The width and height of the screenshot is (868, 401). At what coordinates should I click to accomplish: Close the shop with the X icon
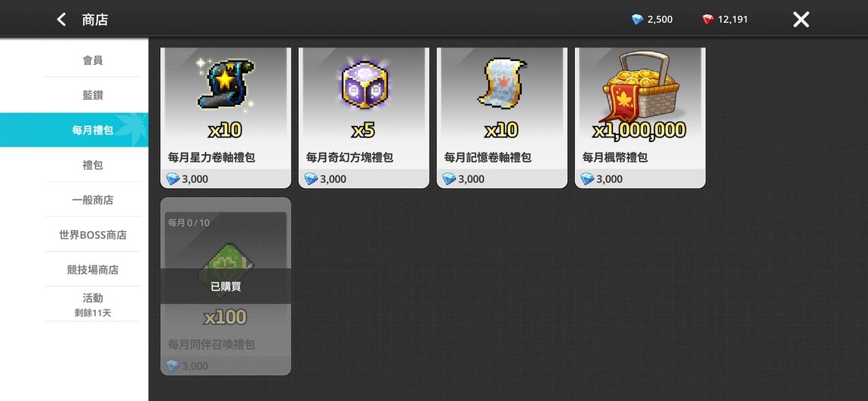tap(801, 20)
